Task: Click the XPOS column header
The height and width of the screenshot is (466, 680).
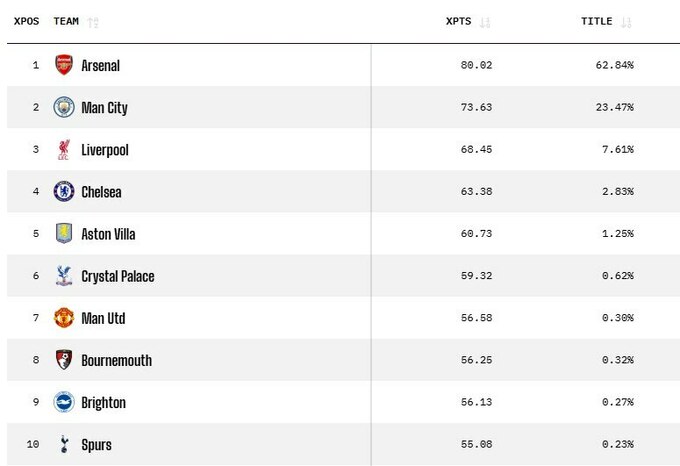Action: point(27,21)
